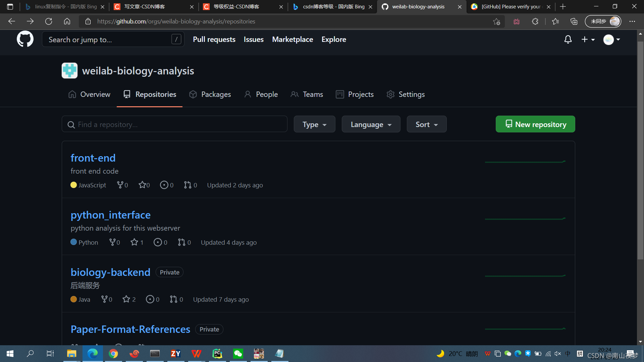Screen dimensions: 644x362
Task: Open PyCharm from the taskbar
Action: (217, 354)
